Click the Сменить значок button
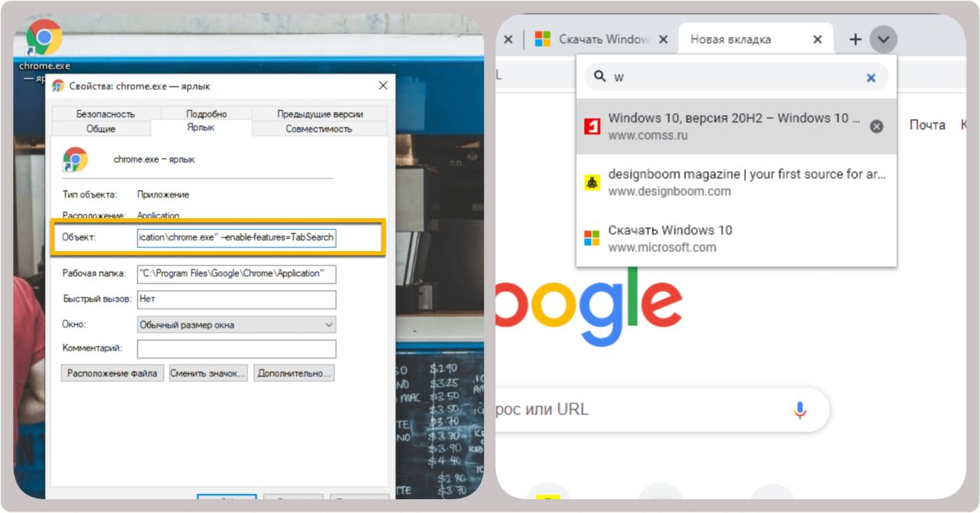Image resolution: width=980 pixels, height=513 pixels. point(208,374)
